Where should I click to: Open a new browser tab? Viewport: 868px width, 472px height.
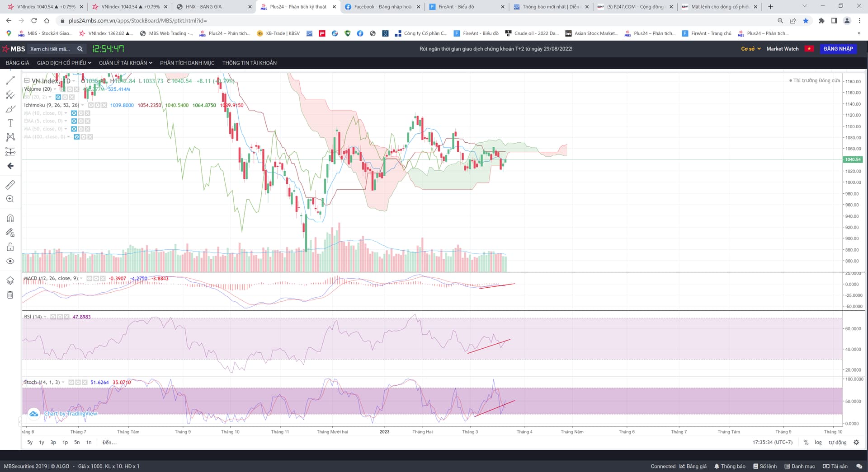pyautogui.click(x=770, y=7)
